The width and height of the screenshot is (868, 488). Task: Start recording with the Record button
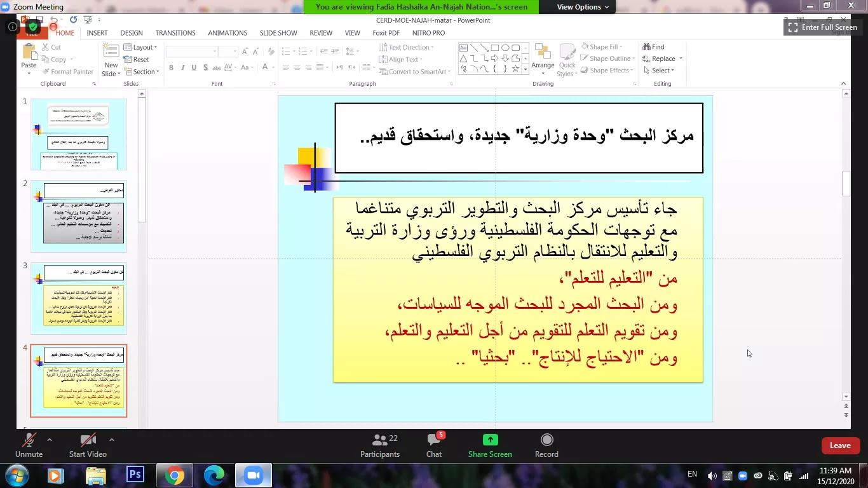[546, 445]
